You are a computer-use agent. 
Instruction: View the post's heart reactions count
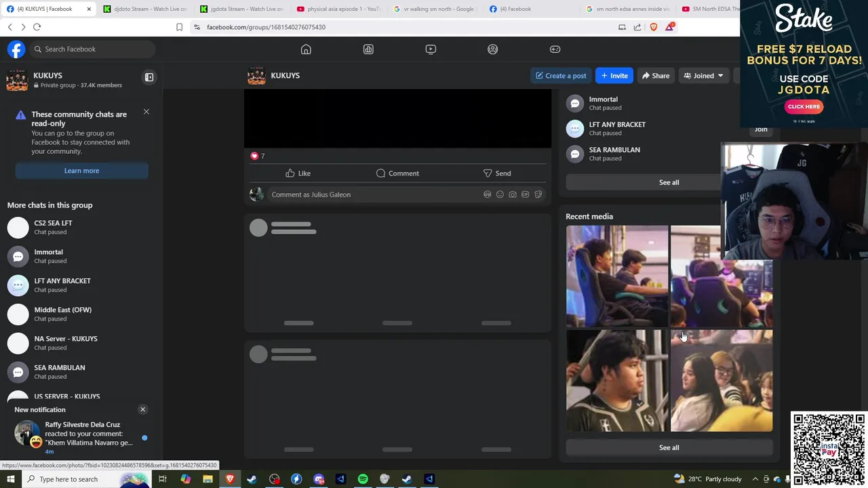coord(258,156)
